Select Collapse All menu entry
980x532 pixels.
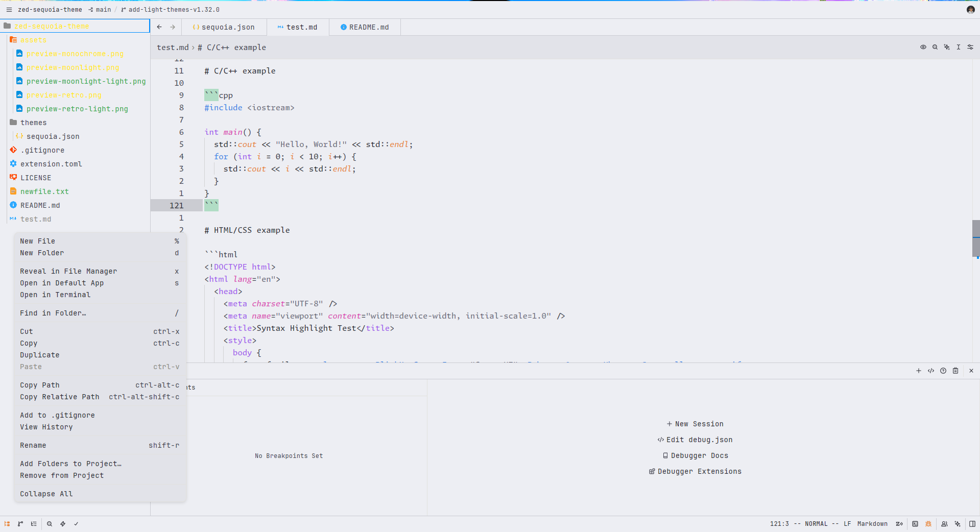pyautogui.click(x=100, y=494)
